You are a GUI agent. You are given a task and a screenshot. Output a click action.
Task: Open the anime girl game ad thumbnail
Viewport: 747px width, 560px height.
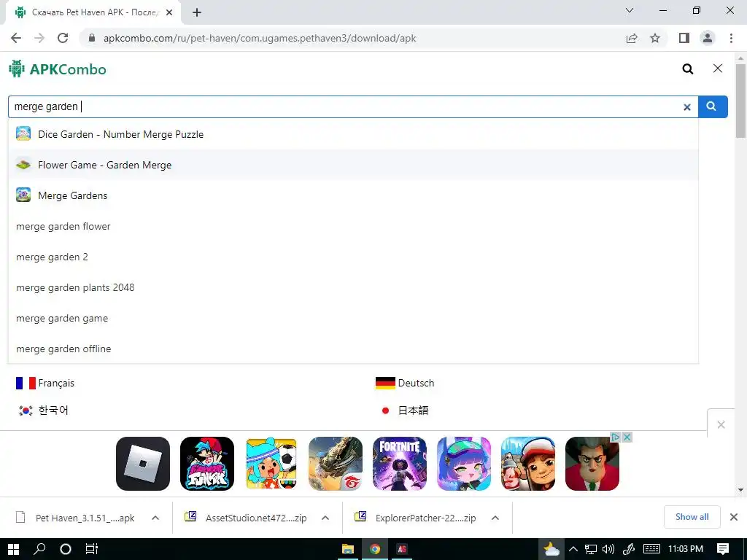(464, 463)
